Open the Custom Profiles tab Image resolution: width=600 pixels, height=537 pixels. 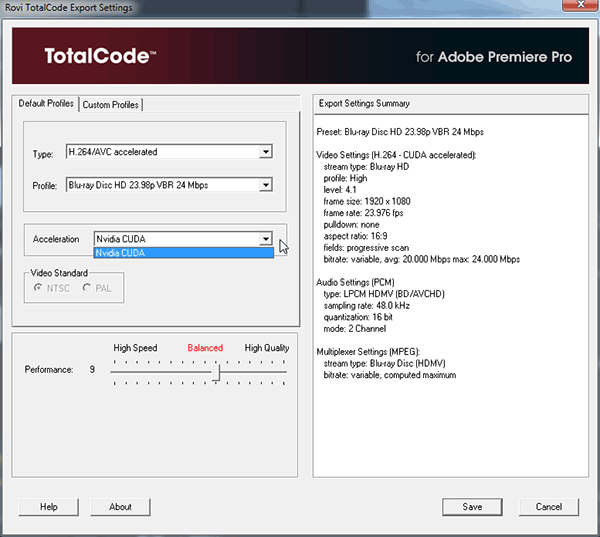[110, 104]
